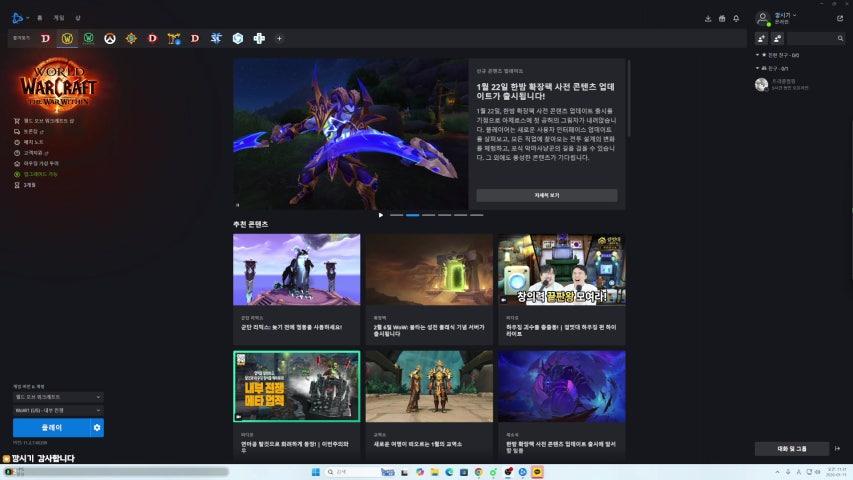This screenshot has height=480, width=853.
Task: Open the downloads icon in top bar
Action: [x=708, y=18]
